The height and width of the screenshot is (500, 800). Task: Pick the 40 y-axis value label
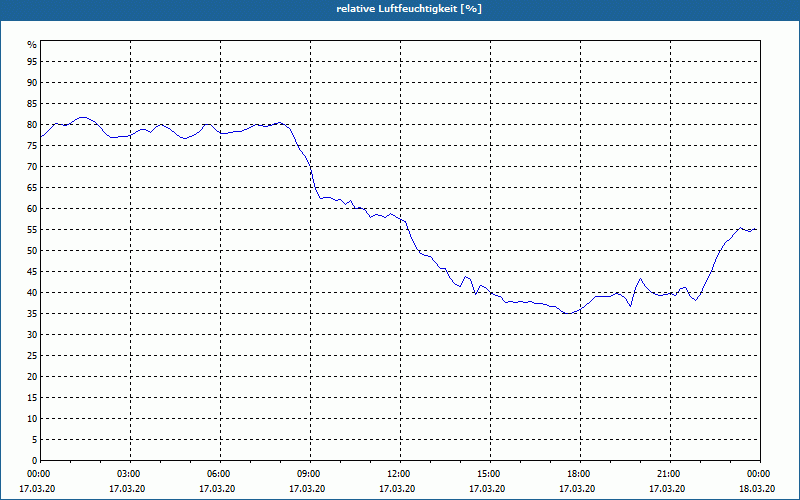click(x=32, y=292)
